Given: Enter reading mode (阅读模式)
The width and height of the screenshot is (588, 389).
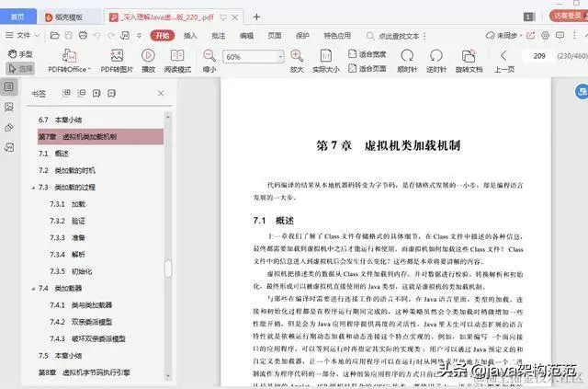Looking at the screenshot, I should (177, 61).
